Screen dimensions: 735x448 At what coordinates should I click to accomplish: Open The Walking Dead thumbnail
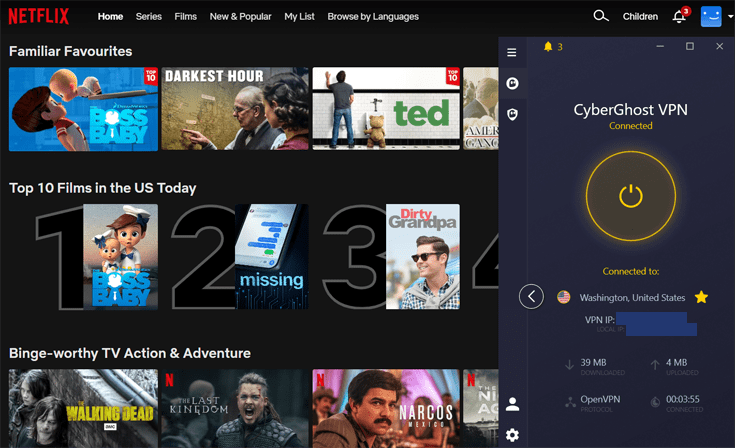[83, 408]
